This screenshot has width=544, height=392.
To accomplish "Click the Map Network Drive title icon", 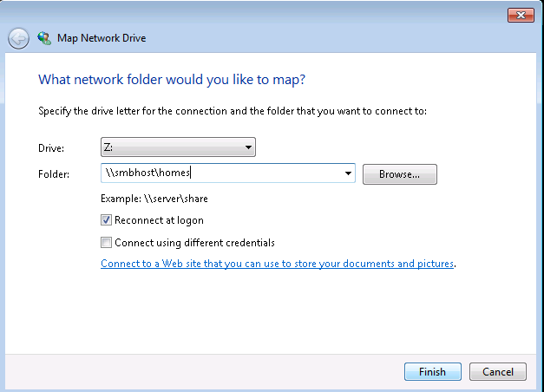I will coord(45,38).
